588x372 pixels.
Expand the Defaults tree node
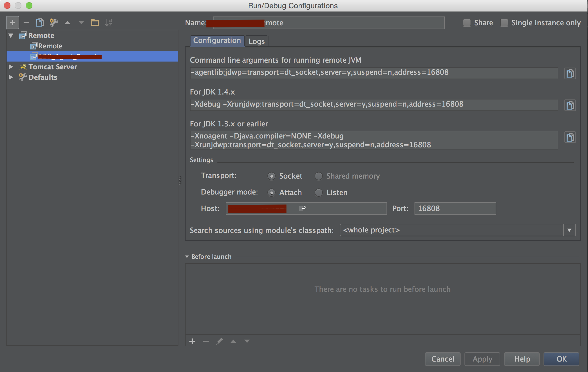pyautogui.click(x=11, y=77)
